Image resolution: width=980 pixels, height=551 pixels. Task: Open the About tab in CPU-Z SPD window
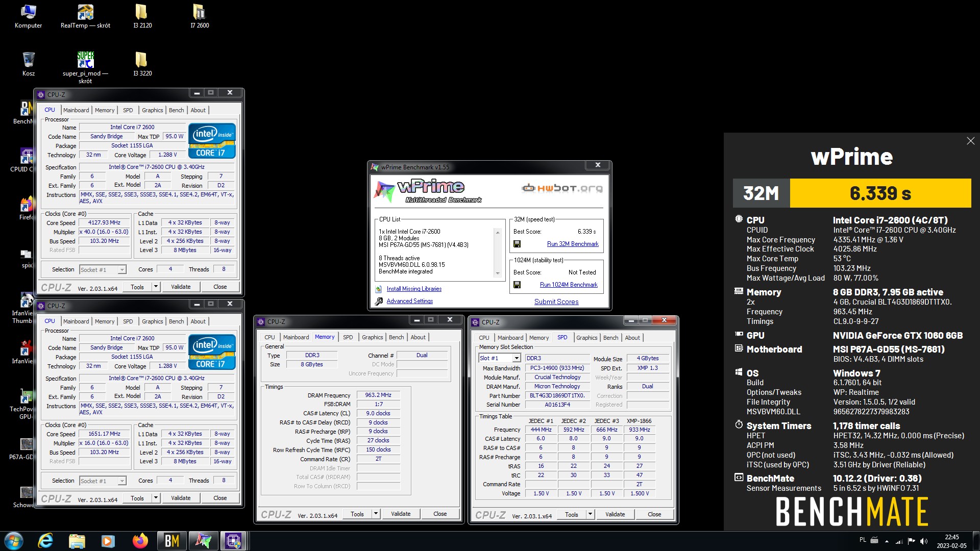(632, 338)
